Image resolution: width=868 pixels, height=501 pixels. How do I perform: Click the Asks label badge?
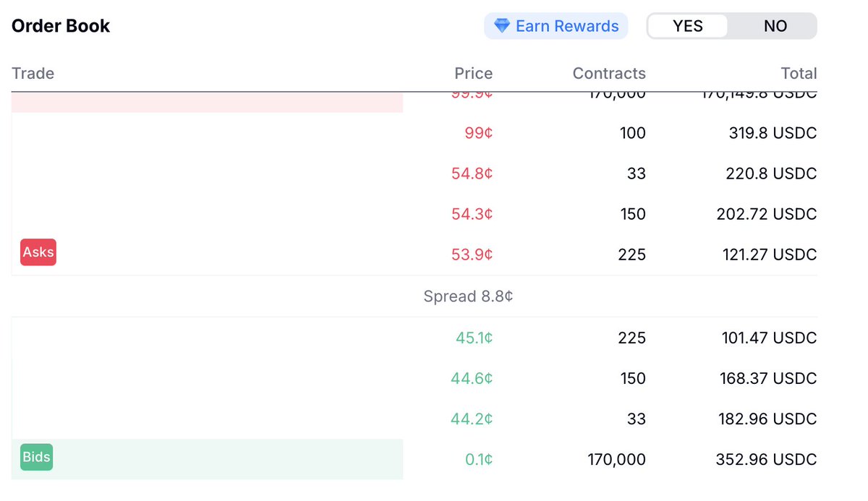[38, 252]
